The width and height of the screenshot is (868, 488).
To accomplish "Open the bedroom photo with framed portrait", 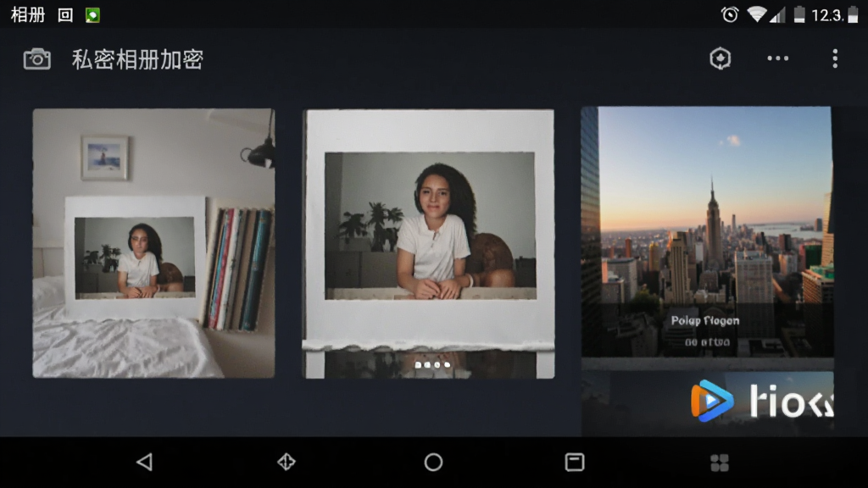I will (153, 243).
